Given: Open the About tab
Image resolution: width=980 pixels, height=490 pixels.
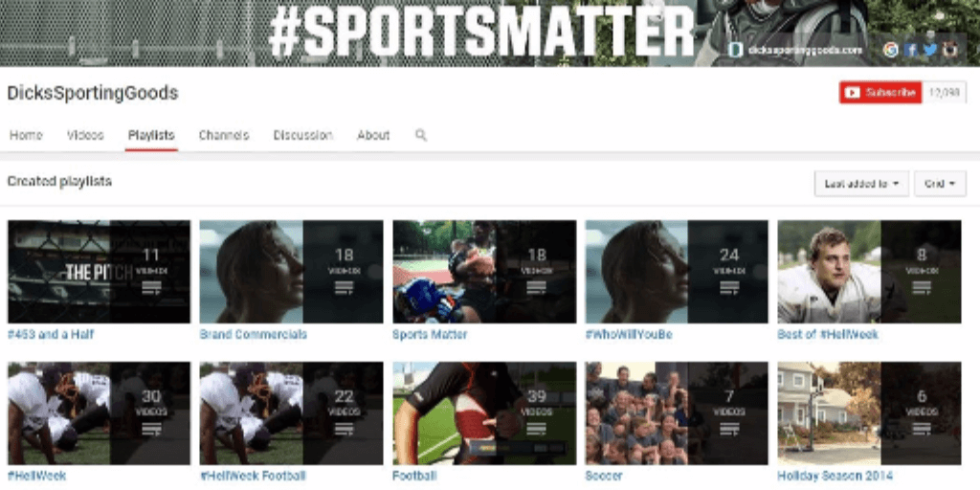Looking at the screenshot, I should (x=373, y=135).
